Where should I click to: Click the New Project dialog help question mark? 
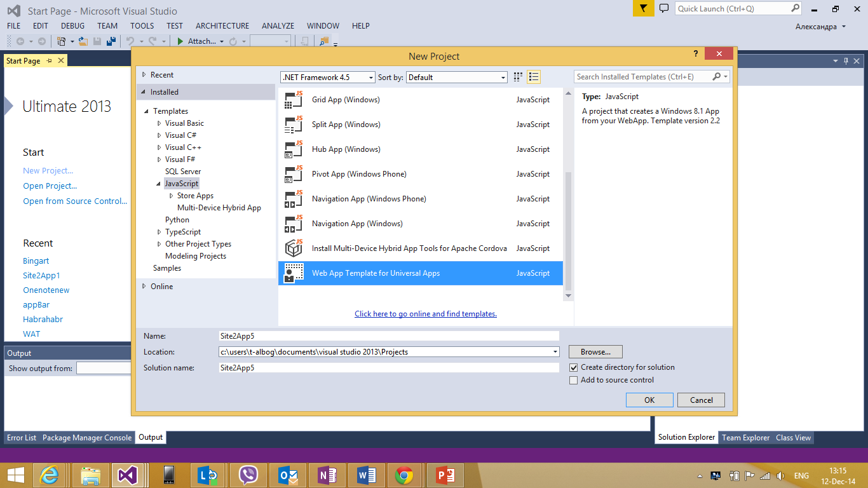[x=695, y=55]
